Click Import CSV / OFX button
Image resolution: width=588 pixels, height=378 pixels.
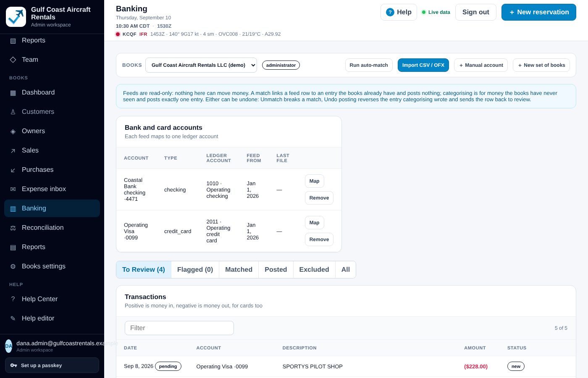(x=423, y=65)
